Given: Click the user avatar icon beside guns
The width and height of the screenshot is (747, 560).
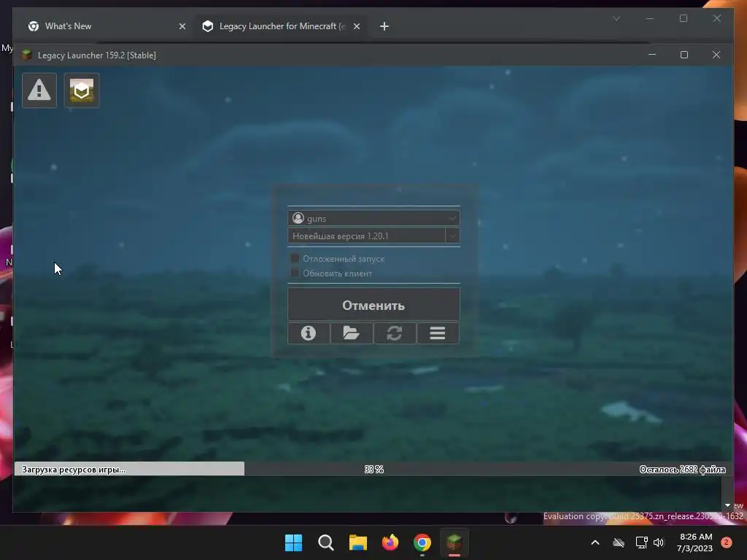Looking at the screenshot, I should [298, 218].
